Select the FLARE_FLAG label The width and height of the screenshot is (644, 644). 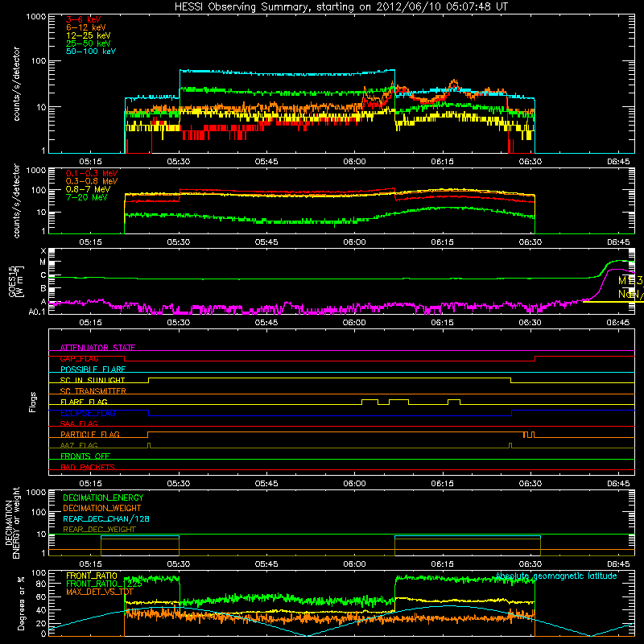(x=84, y=402)
